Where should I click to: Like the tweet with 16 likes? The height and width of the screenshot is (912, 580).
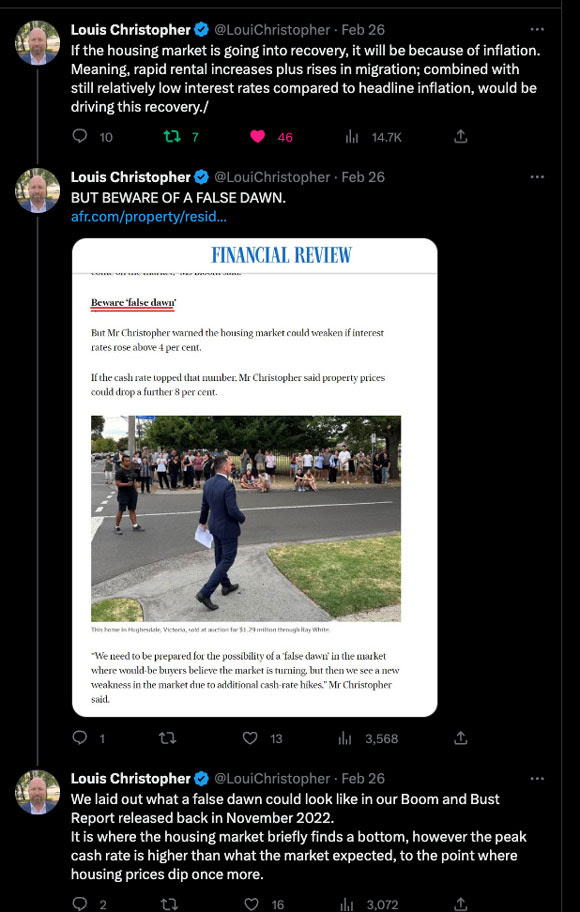click(251, 904)
